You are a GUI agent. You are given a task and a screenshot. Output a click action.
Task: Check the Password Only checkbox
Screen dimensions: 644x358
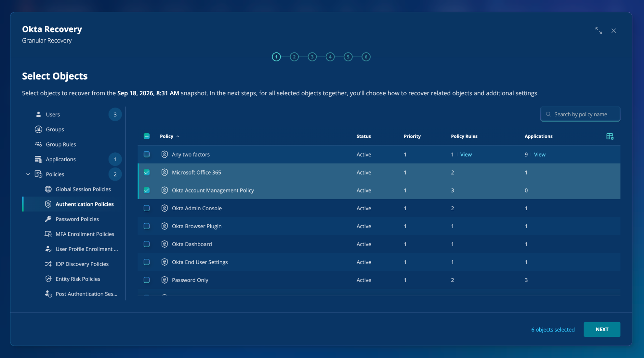pos(147,280)
